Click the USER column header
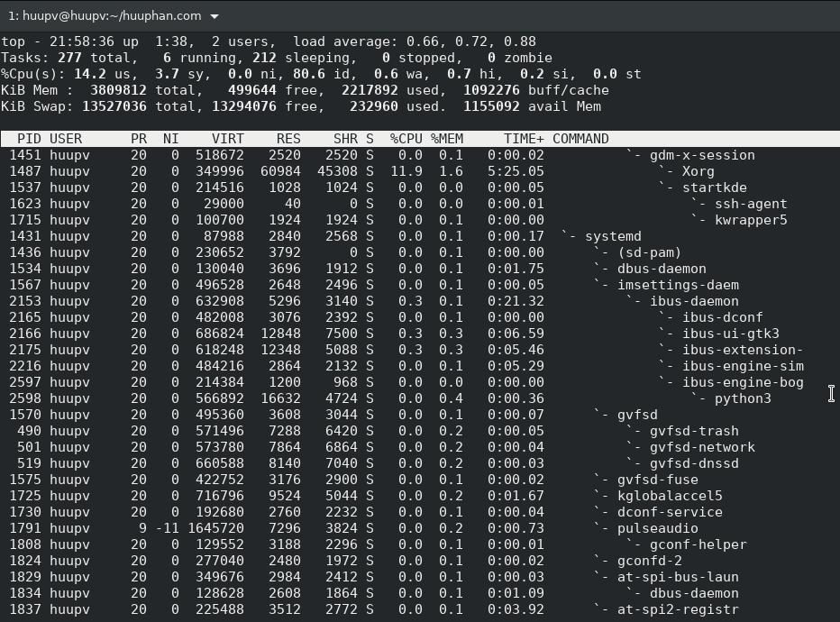Screen dimensions: 840x622 point(66,139)
